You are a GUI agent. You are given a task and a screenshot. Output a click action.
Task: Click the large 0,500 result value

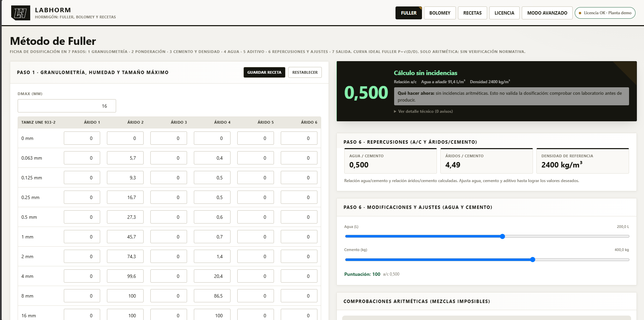pyautogui.click(x=366, y=93)
